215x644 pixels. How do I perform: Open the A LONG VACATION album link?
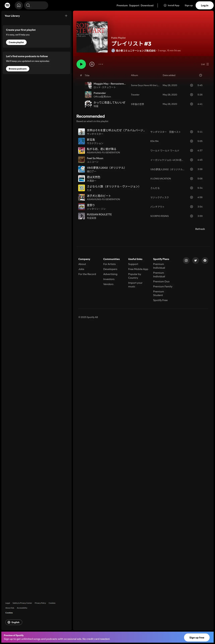[160, 179]
